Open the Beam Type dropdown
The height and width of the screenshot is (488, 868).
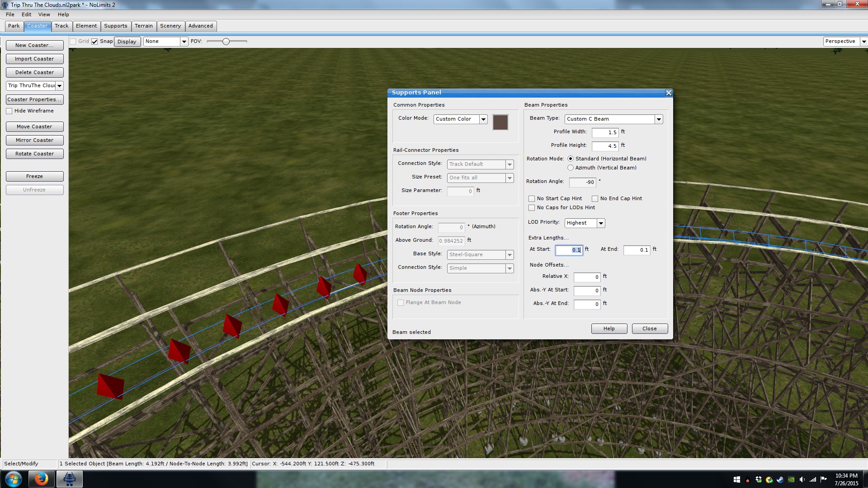(659, 119)
